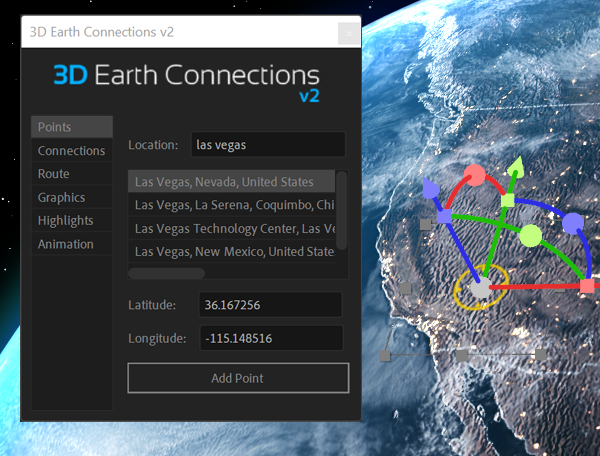Viewport: 600px width, 456px height.
Task: Click the results list vertical scrollbar
Action: click(x=341, y=210)
